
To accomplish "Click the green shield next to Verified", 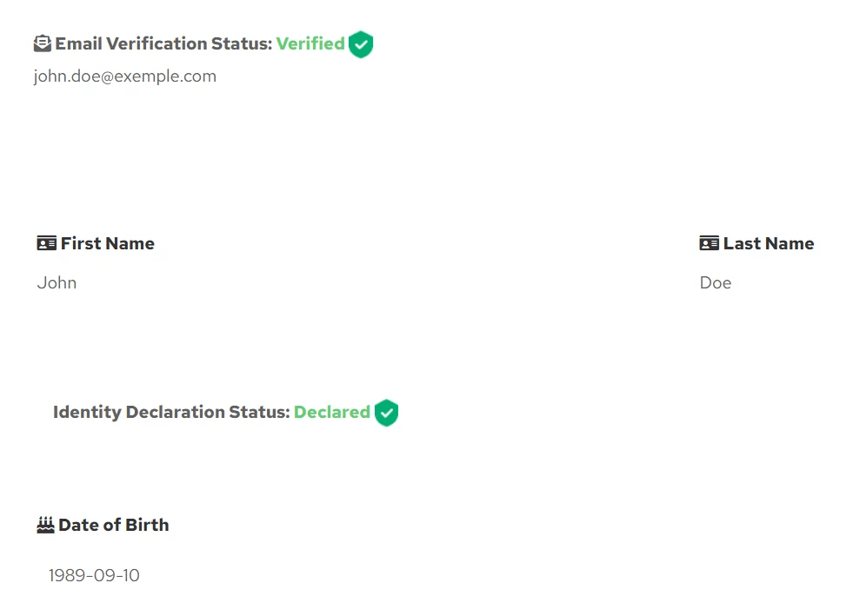I will [x=361, y=44].
